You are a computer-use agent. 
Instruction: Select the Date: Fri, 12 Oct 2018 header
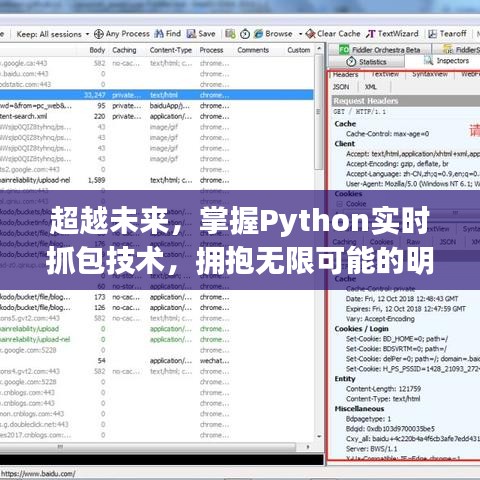point(402,299)
